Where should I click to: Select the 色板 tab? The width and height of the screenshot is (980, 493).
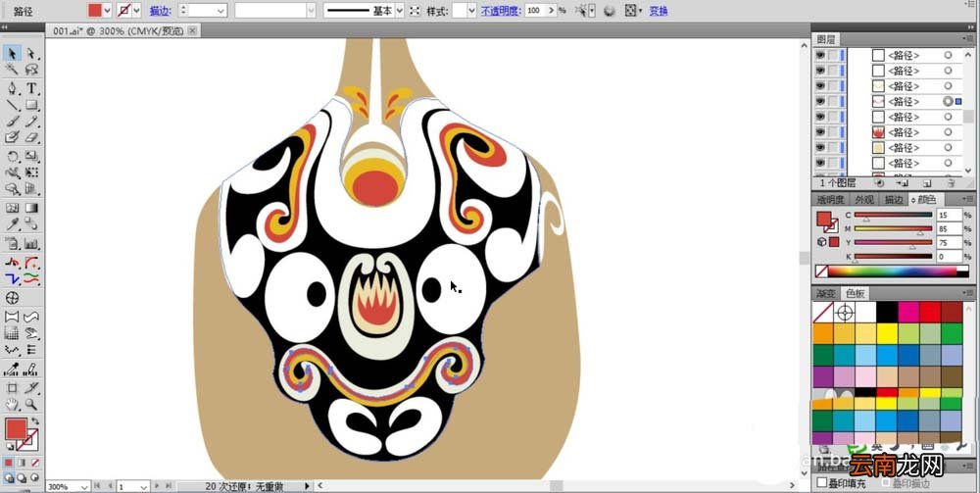point(855,293)
